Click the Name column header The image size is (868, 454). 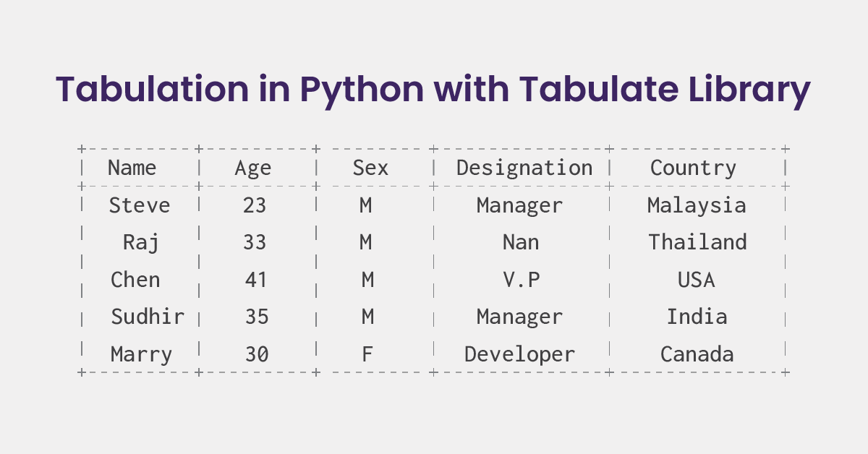(132, 168)
